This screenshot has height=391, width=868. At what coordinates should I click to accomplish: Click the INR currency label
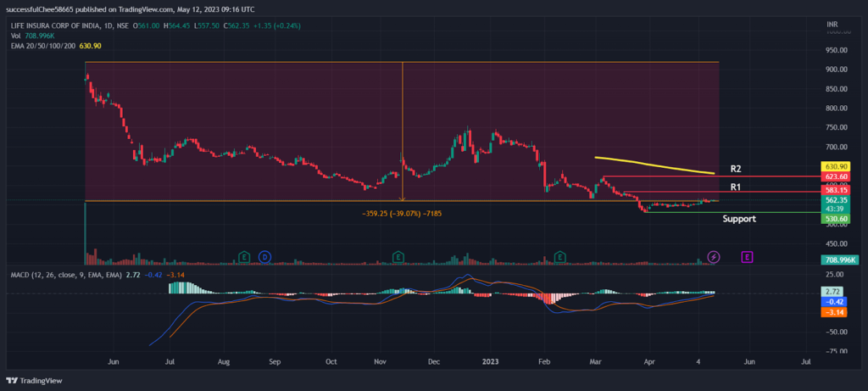[832, 25]
